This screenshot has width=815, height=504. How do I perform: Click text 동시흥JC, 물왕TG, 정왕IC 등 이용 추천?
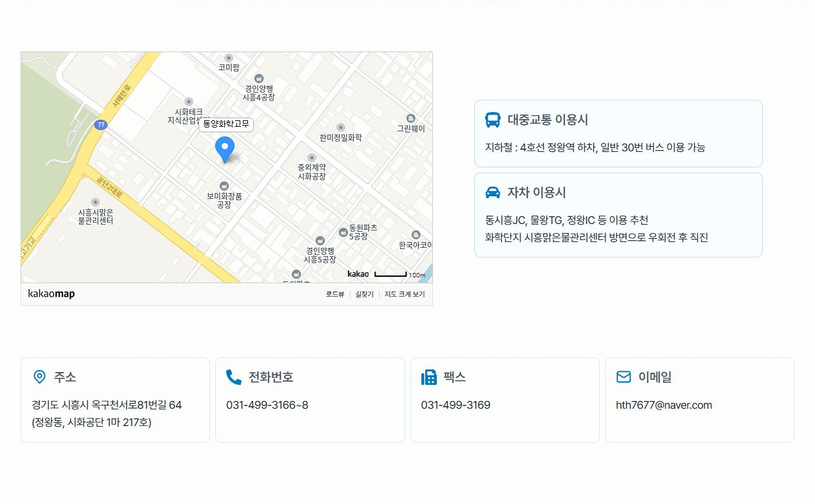tap(567, 220)
